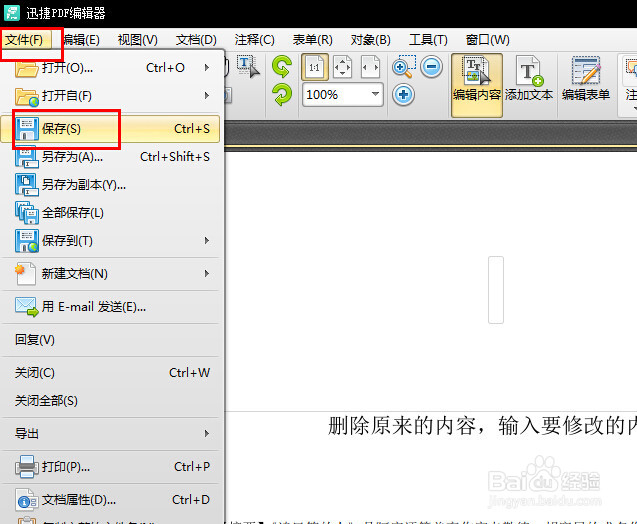
Task: Choose 文档属性(D)... menu entry
Action: (x=110, y=500)
